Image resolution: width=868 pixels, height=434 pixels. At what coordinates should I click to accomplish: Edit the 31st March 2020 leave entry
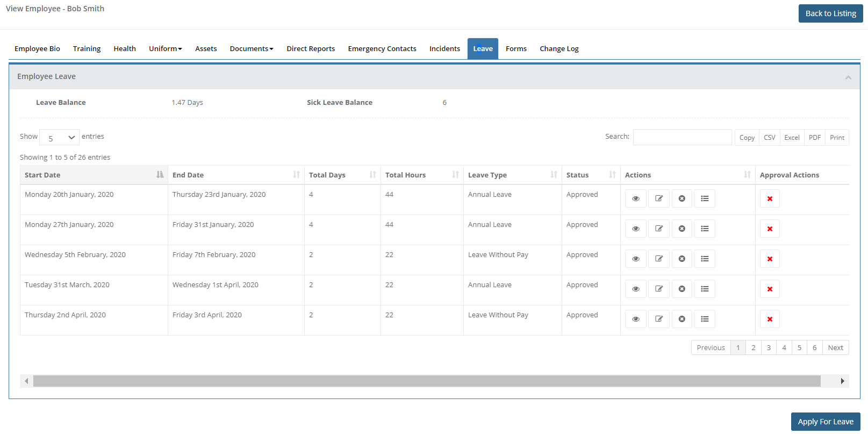coord(659,289)
